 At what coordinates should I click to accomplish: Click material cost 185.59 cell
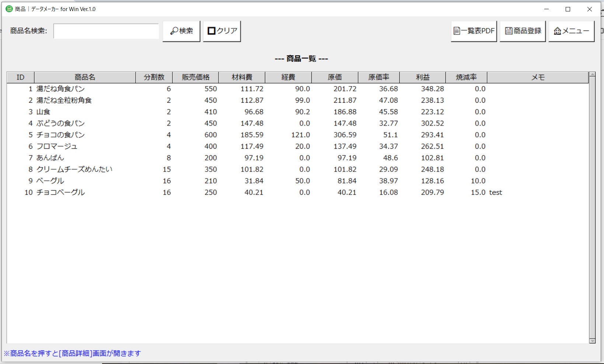252,135
